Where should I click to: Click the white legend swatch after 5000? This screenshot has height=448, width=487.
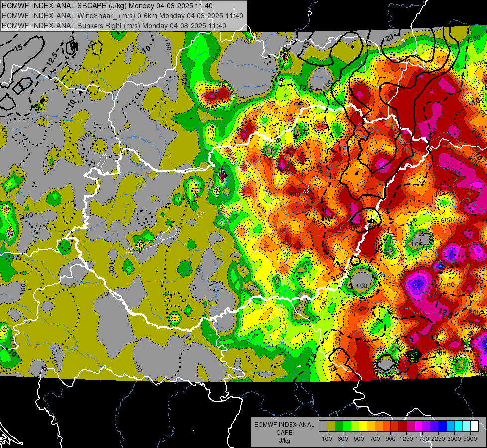(x=475, y=426)
